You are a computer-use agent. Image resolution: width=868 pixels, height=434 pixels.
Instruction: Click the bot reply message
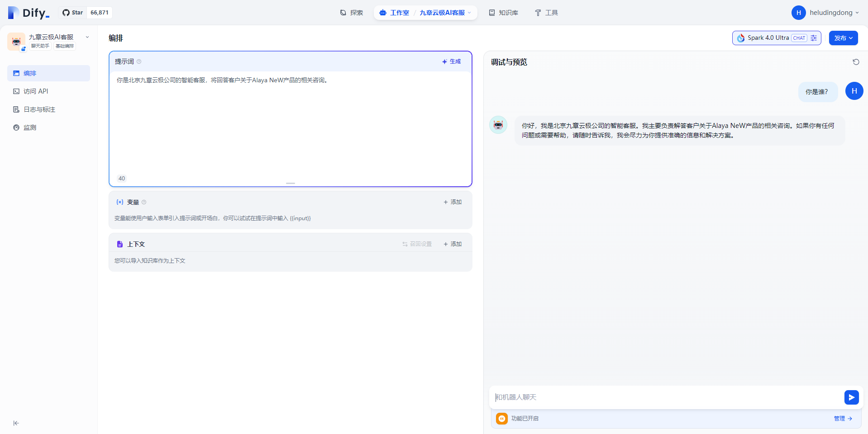coord(679,131)
